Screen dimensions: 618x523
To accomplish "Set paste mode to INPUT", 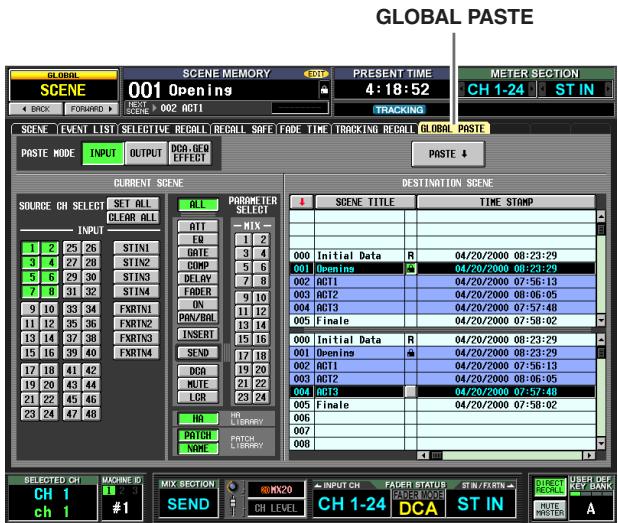I will pyautogui.click(x=103, y=153).
